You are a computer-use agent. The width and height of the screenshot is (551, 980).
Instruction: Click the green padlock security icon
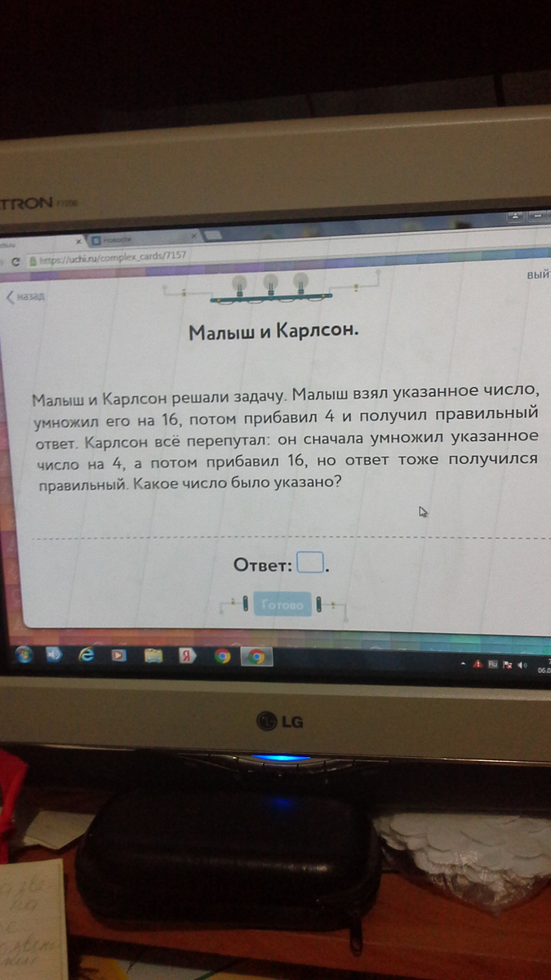(33, 261)
